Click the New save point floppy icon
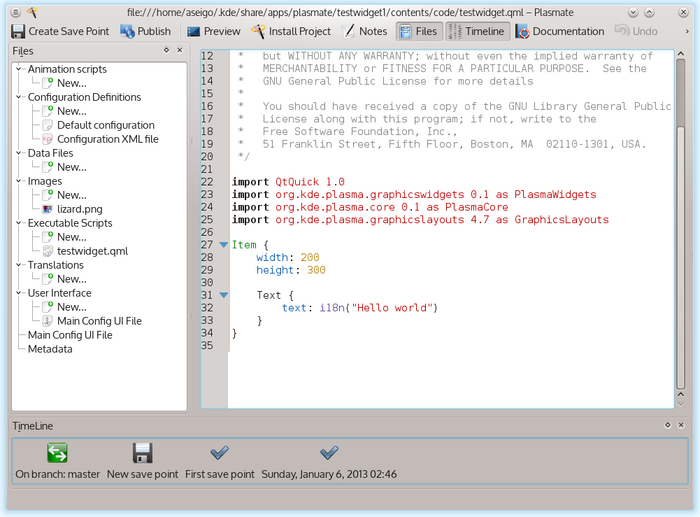This screenshot has width=700, height=517. point(142,453)
